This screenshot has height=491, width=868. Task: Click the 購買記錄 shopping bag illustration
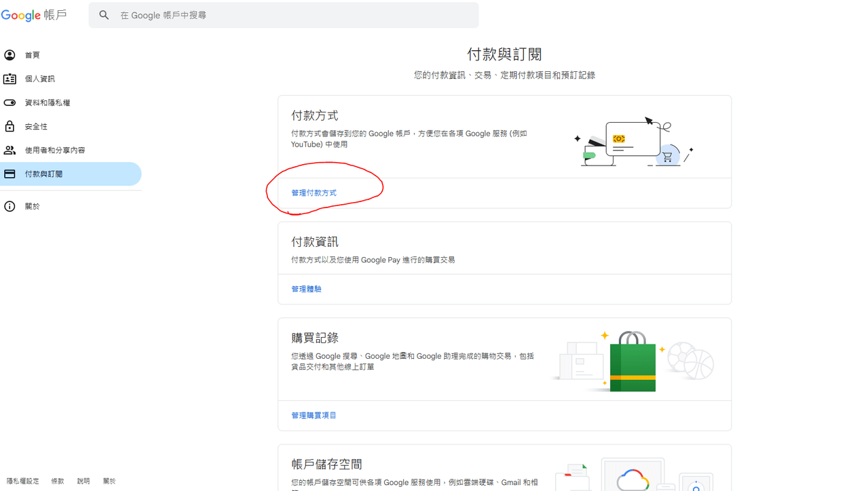pos(633,361)
